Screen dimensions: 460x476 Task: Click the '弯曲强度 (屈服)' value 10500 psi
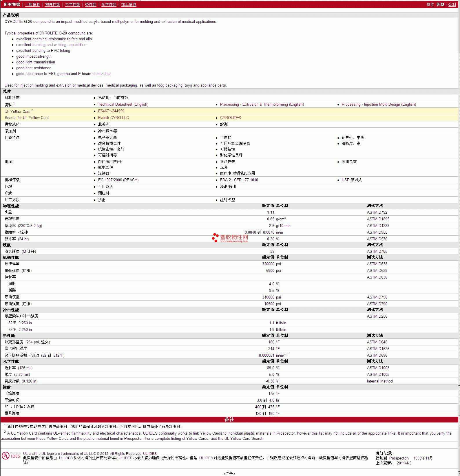(x=273, y=304)
